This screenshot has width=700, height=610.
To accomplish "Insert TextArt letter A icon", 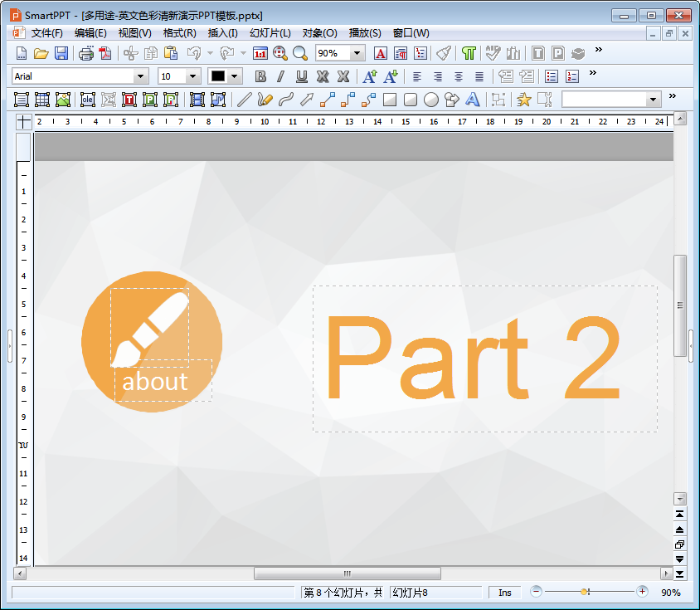I will coord(472,100).
